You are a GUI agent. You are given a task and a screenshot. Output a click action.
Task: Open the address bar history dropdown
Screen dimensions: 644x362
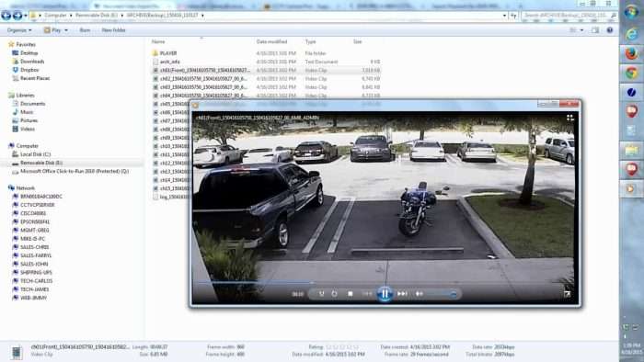pyautogui.click(x=504, y=16)
